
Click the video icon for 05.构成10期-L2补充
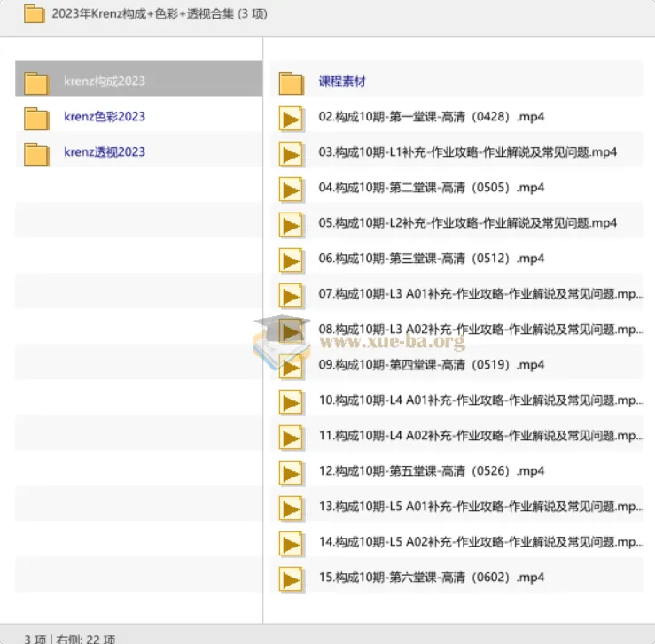(x=291, y=225)
